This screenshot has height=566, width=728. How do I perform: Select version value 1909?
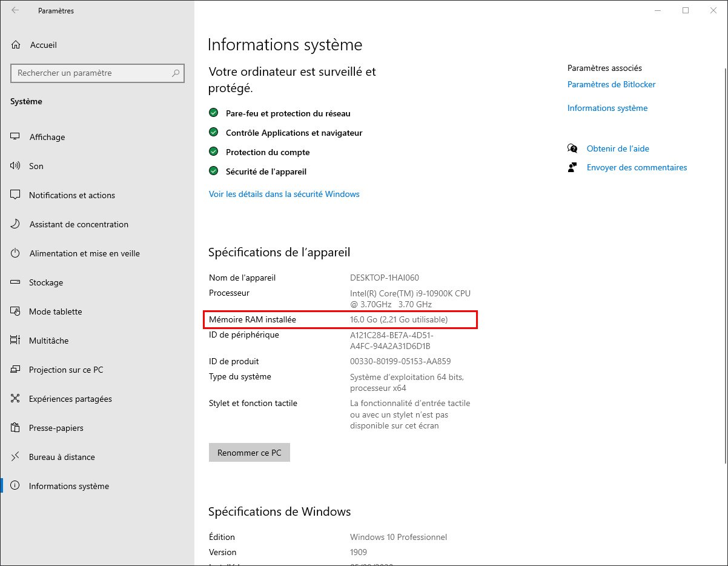coord(359,552)
